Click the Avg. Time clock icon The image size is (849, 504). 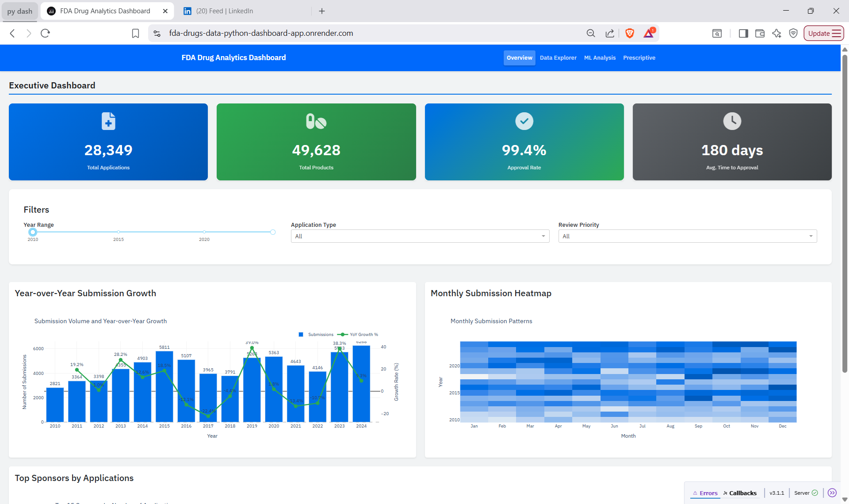pos(732,121)
